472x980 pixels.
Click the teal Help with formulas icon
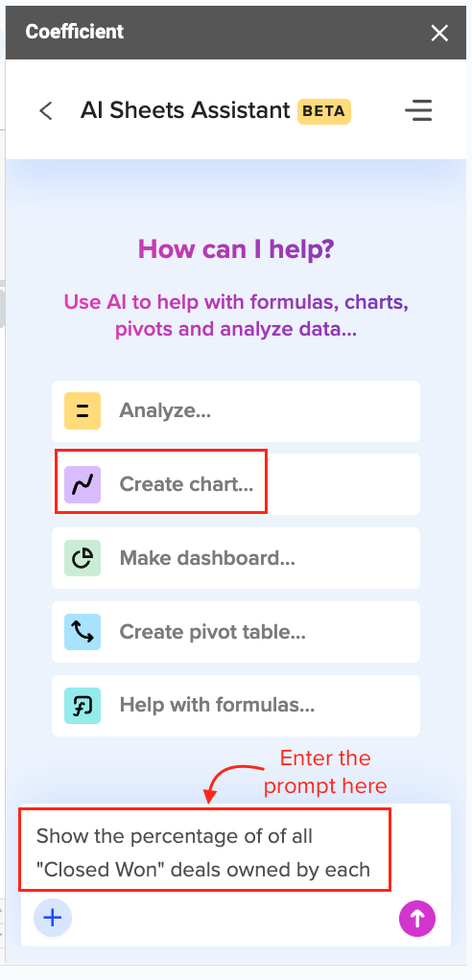pyautogui.click(x=82, y=706)
